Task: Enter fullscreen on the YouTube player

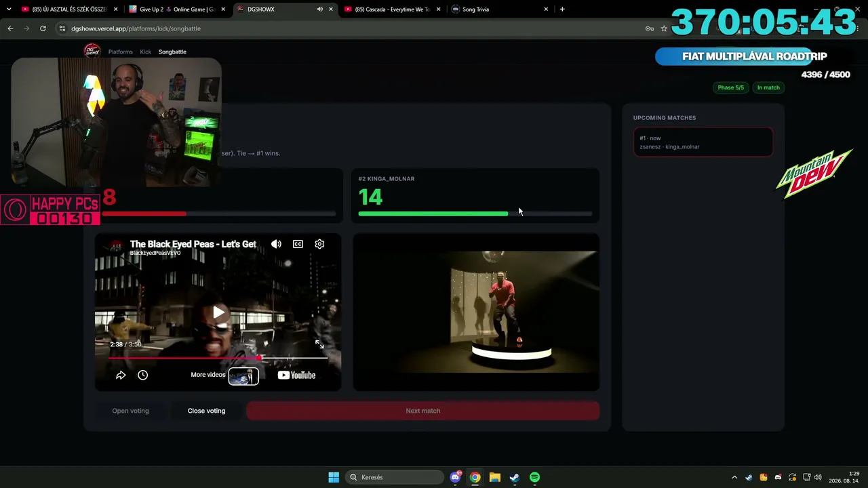Action: (x=319, y=344)
